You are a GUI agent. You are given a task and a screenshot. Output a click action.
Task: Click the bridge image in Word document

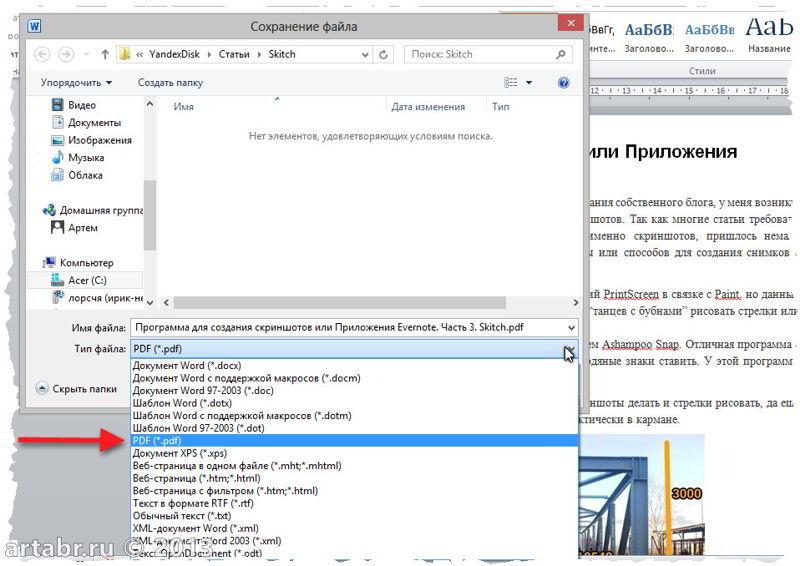[x=642, y=495]
